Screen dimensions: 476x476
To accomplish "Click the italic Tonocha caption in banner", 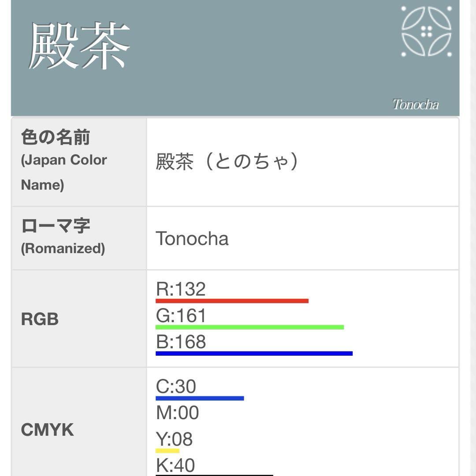I will click(x=415, y=104).
